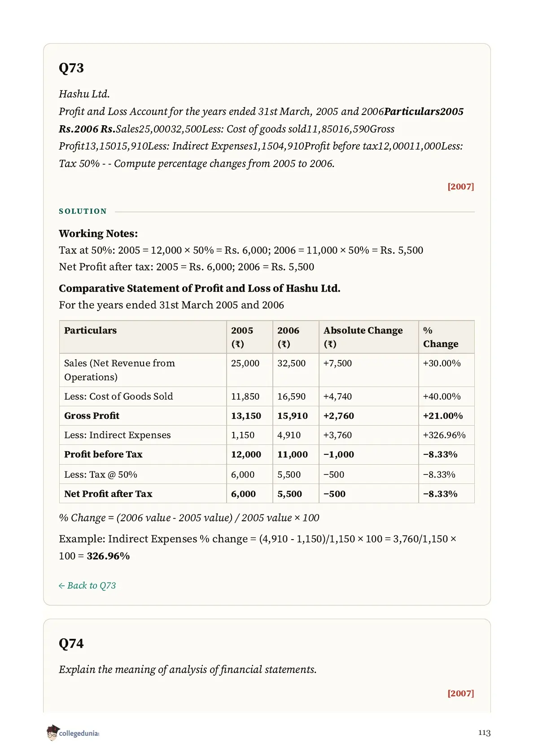534x756 pixels.
Task: Select the Net Profit after Tax row
Action: coord(267,493)
